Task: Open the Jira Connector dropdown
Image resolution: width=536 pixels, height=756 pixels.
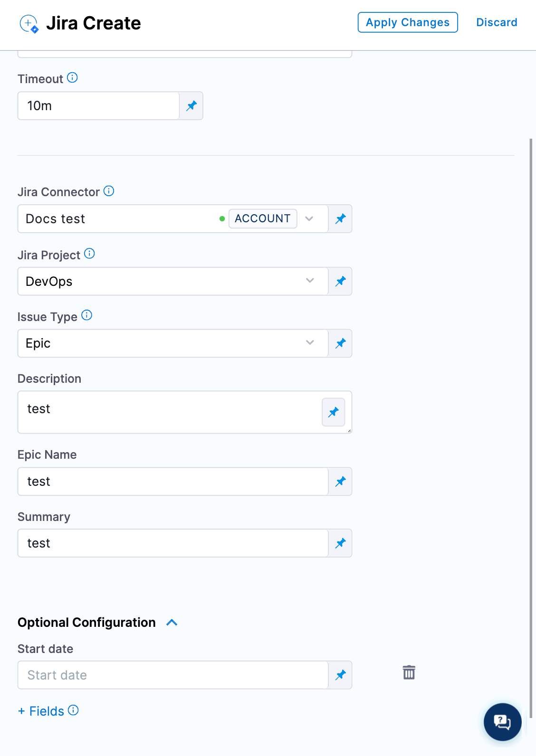Action: point(309,219)
